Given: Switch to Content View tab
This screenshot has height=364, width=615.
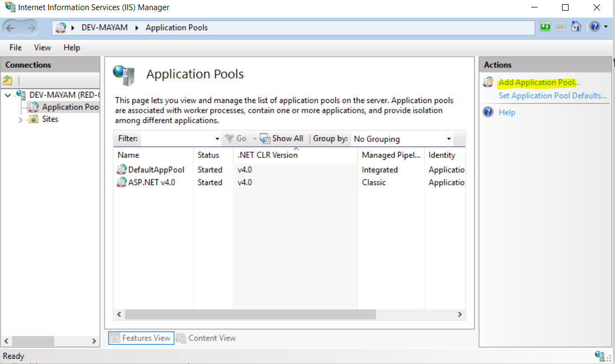Looking at the screenshot, I should coord(206,338).
